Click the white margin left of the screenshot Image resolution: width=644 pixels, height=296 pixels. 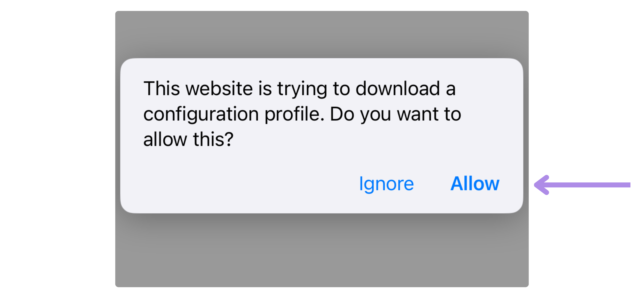pos(58,148)
